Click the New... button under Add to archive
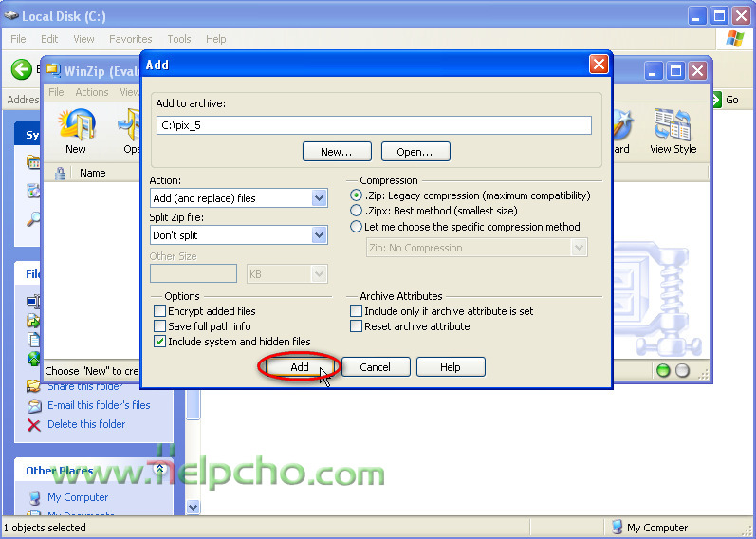 click(337, 152)
